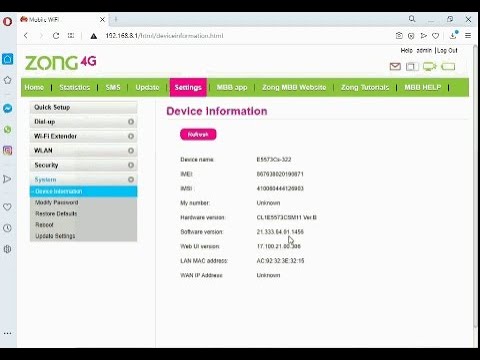Open the Extensions cube icon in sidebar
This screenshot has height=360, width=480.
[7, 249]
